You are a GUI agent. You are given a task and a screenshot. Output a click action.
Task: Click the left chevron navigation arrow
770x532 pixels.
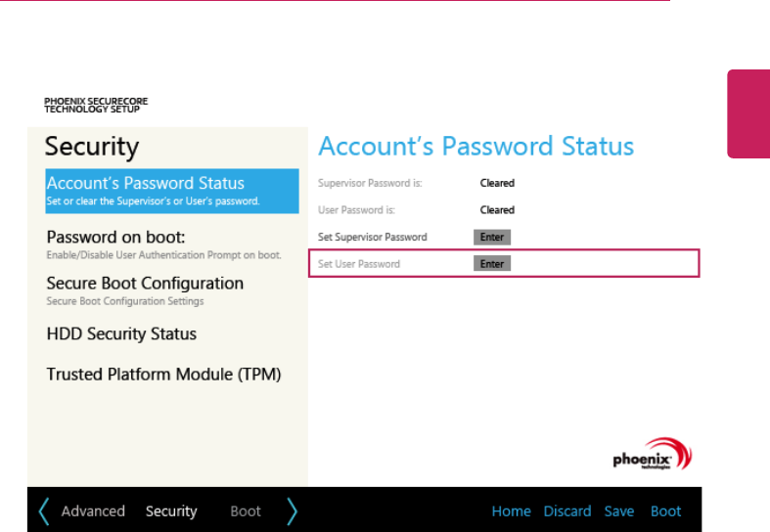click(x=44, y=510)
